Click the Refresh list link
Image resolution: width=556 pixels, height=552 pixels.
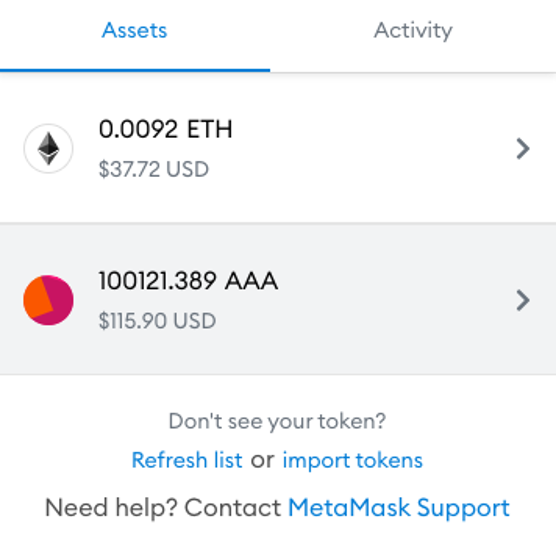coord(187,460)
